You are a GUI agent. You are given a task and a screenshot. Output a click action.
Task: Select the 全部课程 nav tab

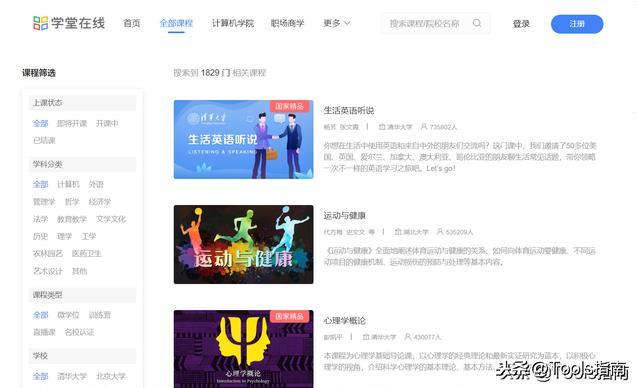tap(176, 23)
